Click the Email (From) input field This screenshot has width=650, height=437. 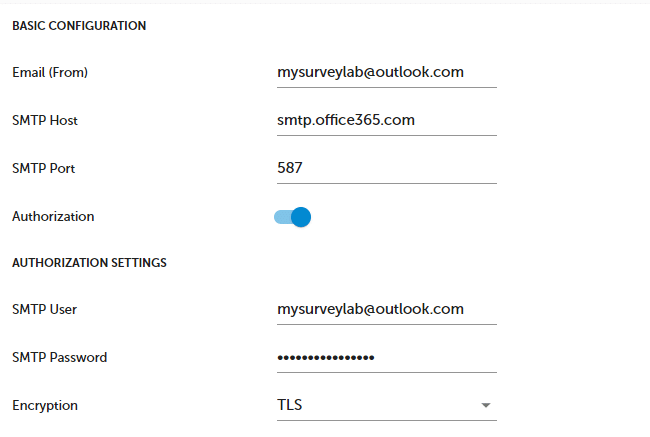tap(386, 72)
